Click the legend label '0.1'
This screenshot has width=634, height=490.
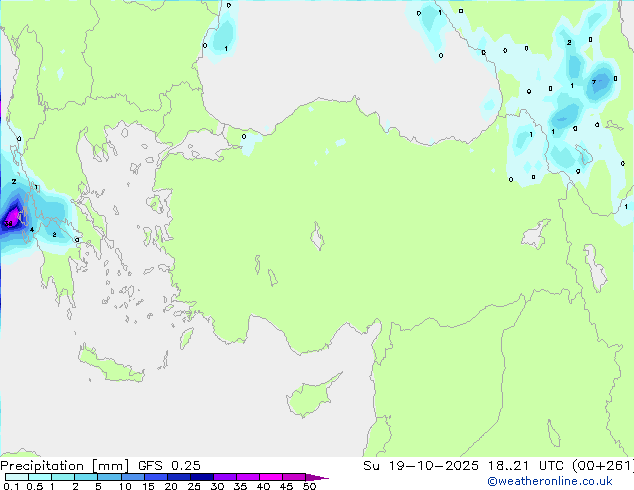pyautogui.click(x=11, y=486)
